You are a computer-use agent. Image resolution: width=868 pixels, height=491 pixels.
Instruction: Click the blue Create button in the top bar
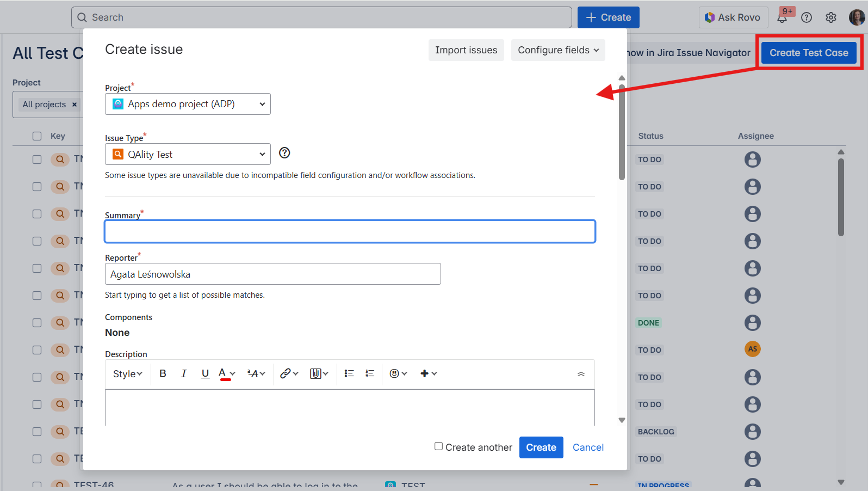pyautogui.click(x=609, y=17)
